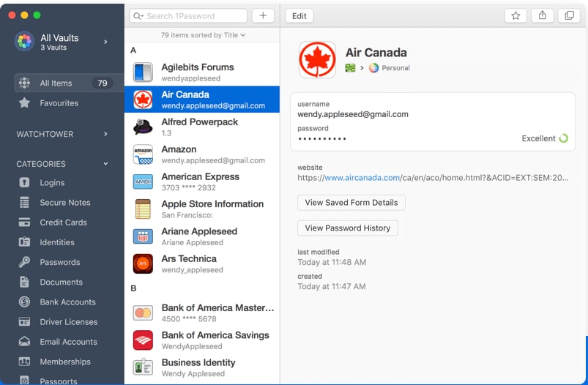Click the Agilebits Forums item icon

point(143,72)
